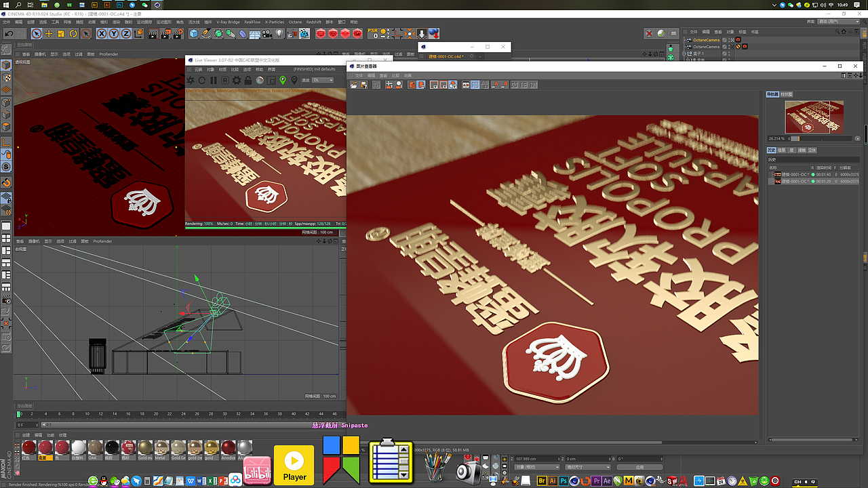Enable Model mode cube in left toolbar
Viewport: 868px width, 488px height.
tap(5, 64)
